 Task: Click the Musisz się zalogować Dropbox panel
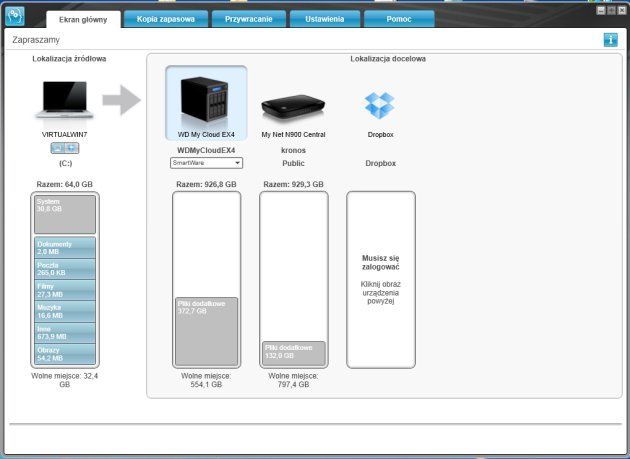[380, 279]
